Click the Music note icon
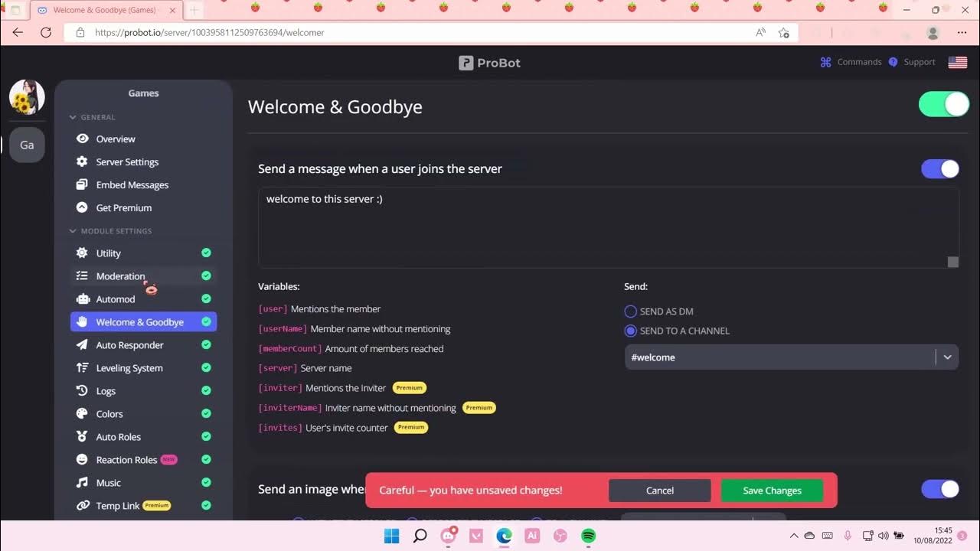The image size is (980, 551). (82, 483)
